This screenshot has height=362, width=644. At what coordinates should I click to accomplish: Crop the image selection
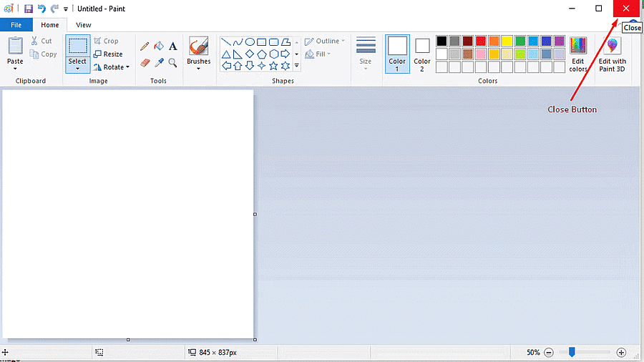[106, 41]
